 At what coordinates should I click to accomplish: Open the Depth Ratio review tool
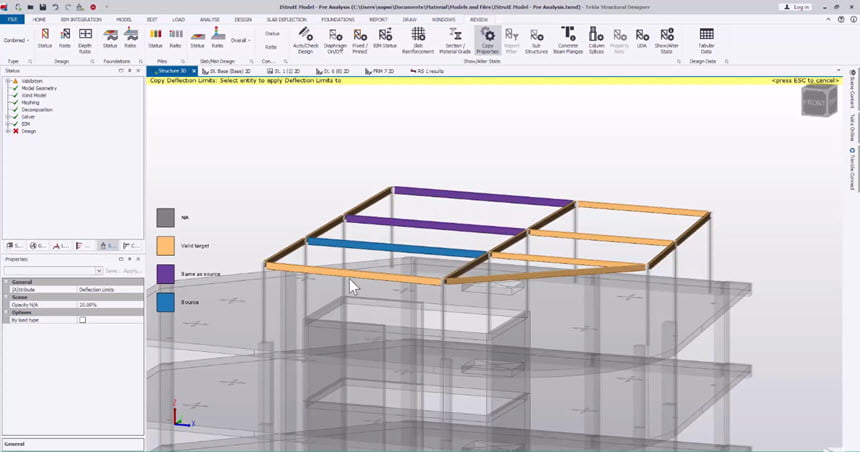[85, 41]
